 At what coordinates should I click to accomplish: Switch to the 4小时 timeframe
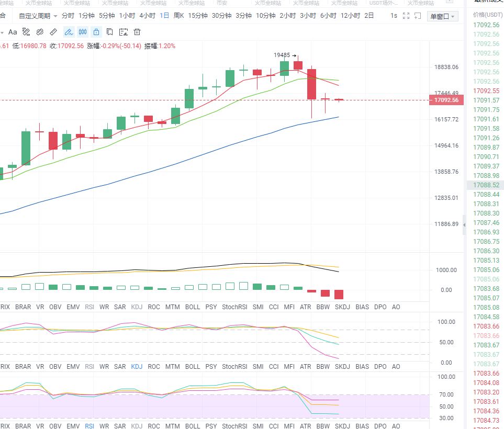[148, 16]
